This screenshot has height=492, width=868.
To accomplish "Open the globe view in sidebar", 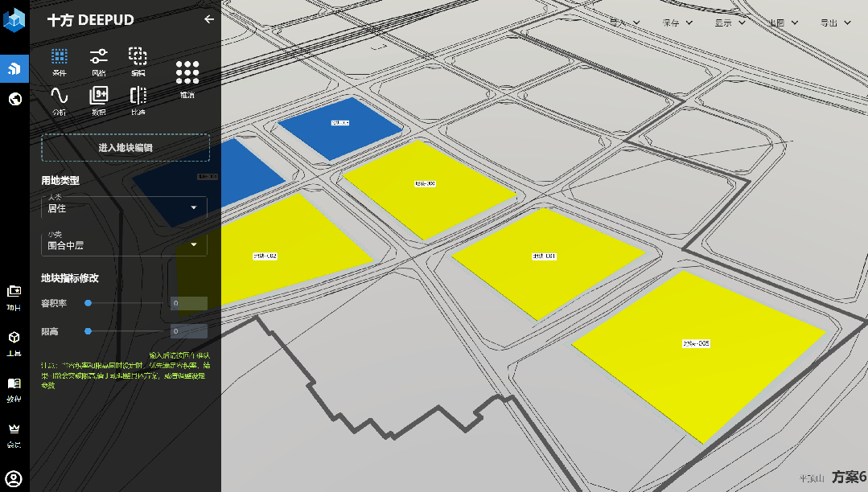I will click(15, 99).
